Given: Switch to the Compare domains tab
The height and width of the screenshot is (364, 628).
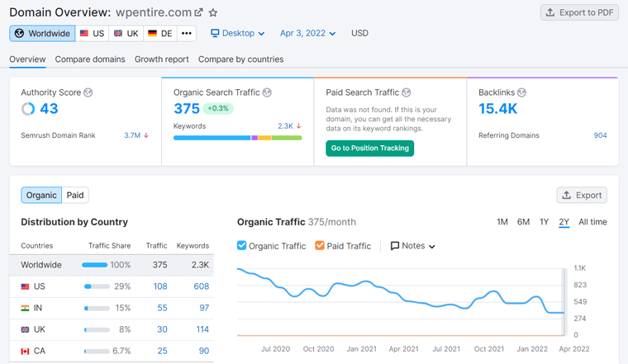Looking at the screenshot, I should 90,59.
